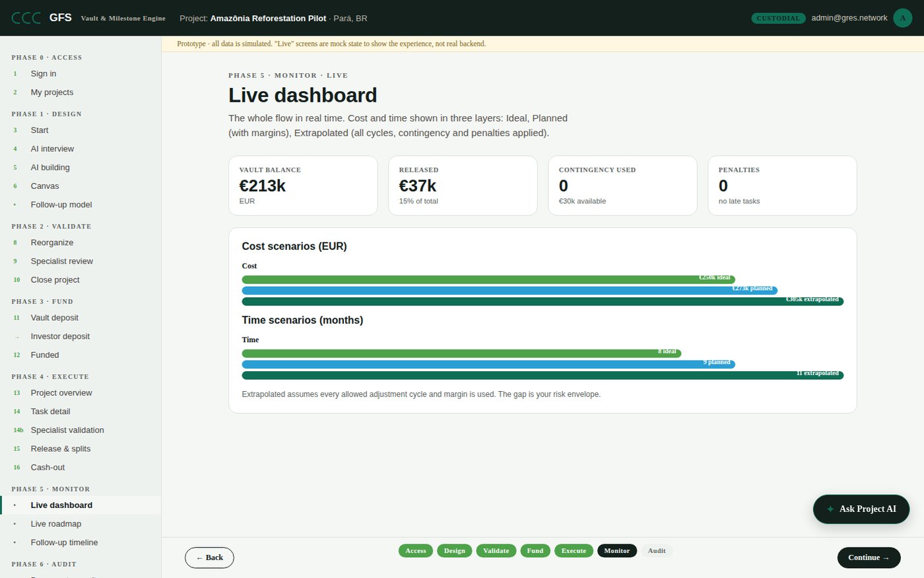Click the €305k extrapolated cost bar
The height and width of the screenshot is (578, 924).
(543, 301)
